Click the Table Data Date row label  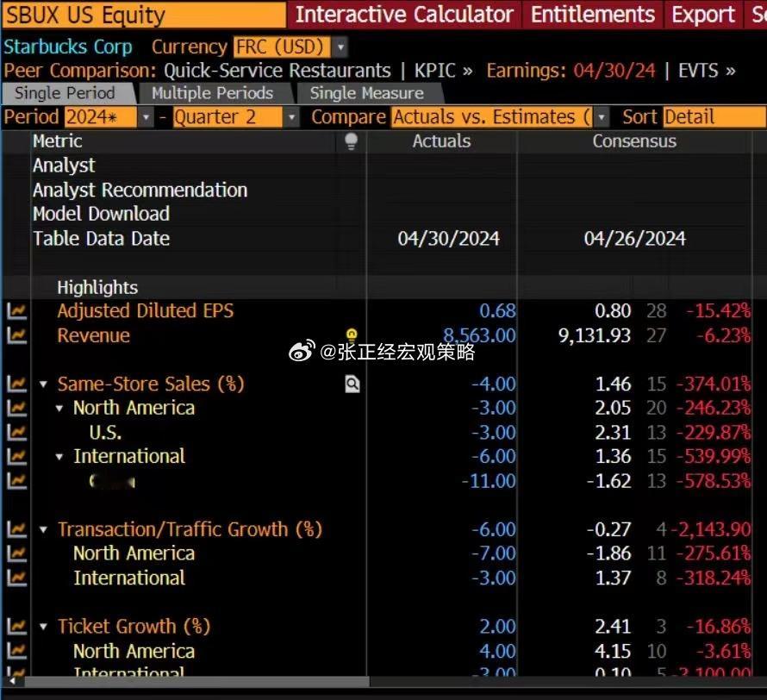101,239
